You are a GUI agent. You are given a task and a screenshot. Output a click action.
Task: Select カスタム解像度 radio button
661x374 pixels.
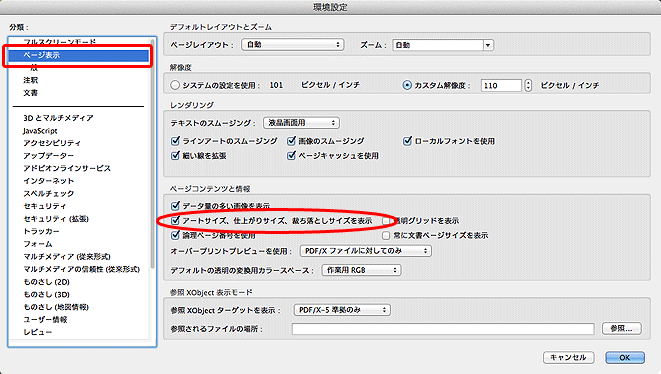point(407,85)
